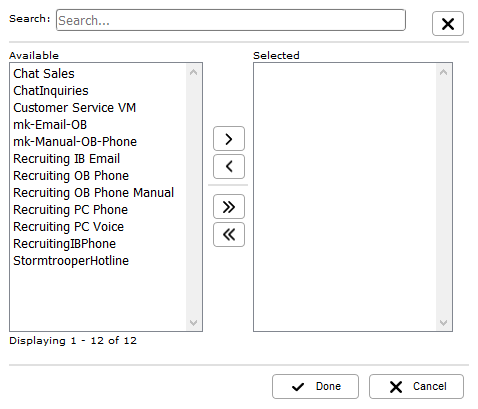
Task: Select the mk-Email-OB list entry
Action: [98, 124]
